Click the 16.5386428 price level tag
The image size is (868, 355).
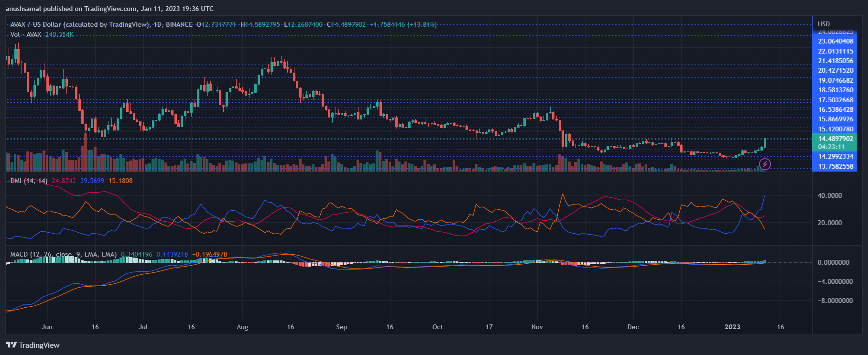[x=835, y=109]
